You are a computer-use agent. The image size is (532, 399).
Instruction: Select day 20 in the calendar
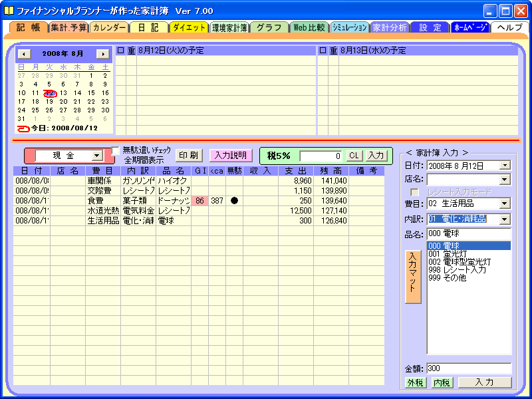[63, 101]
